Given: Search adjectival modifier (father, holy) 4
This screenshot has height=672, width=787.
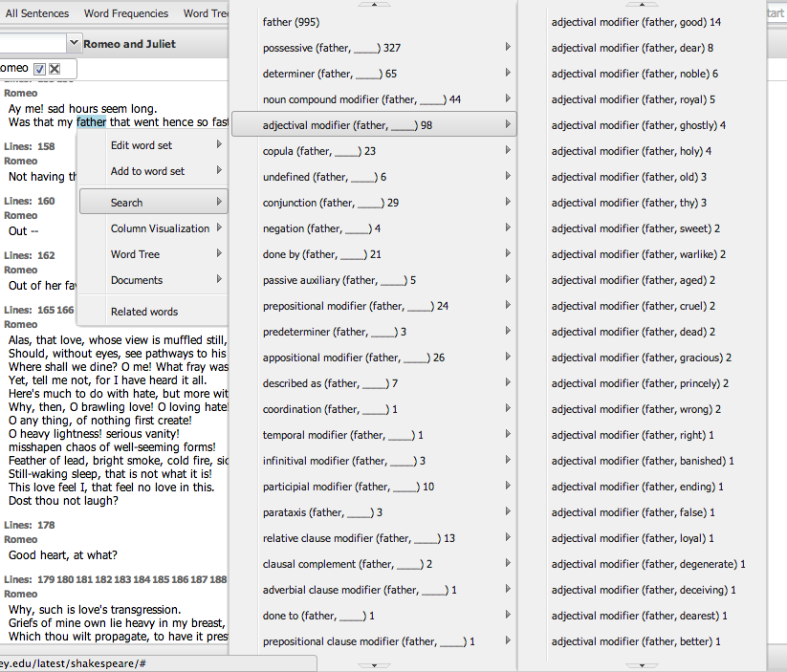Looking at the screenshot, I should point(642,151).
